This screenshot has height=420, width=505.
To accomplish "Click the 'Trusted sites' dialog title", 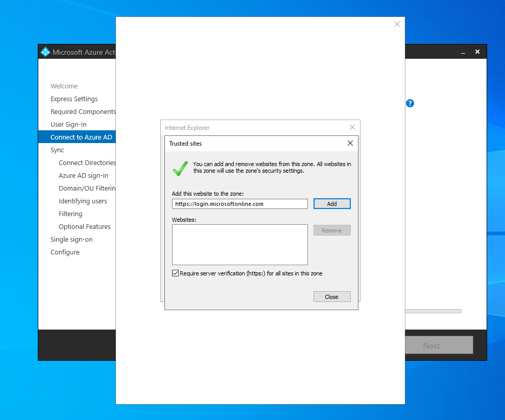I will 185,144.
